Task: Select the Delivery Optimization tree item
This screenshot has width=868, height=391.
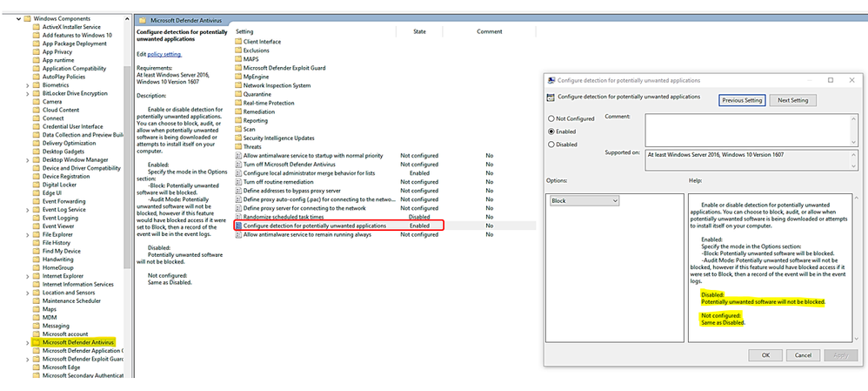Action: [70, 143]
